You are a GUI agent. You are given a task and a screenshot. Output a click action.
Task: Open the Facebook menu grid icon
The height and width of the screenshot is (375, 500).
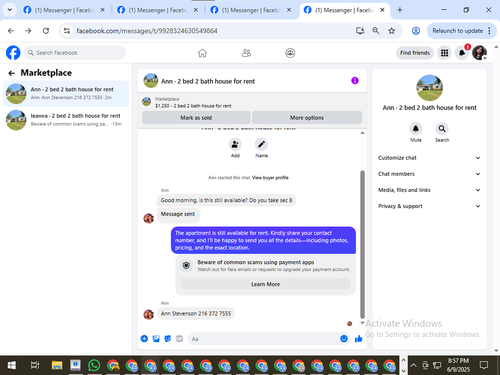point(444,53)
